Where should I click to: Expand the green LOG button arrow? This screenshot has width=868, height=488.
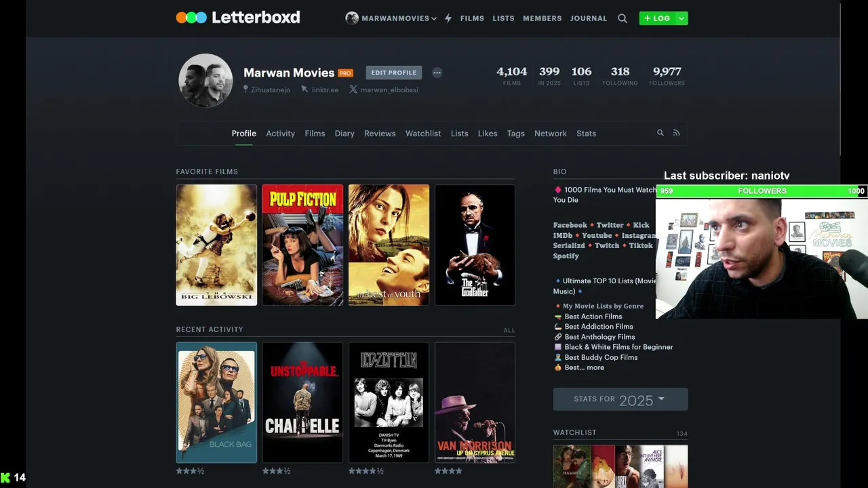[x=681, y=18]
